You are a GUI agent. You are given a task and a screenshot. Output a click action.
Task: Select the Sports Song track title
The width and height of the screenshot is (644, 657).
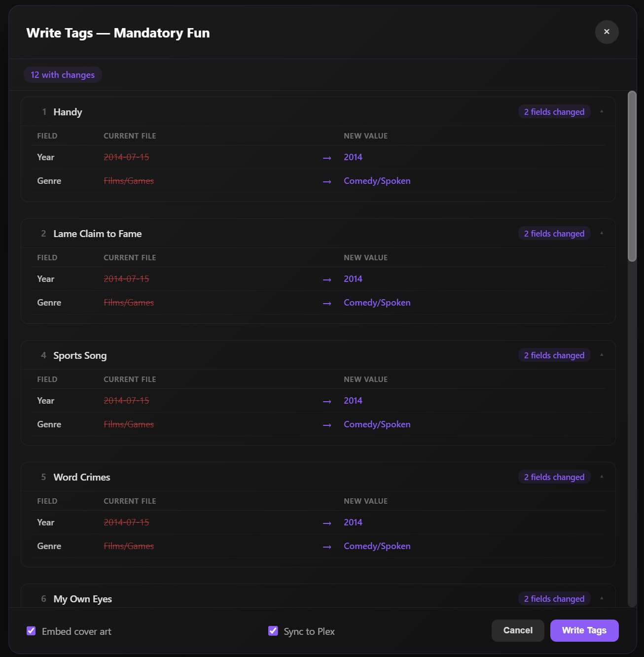pos(80,355)
